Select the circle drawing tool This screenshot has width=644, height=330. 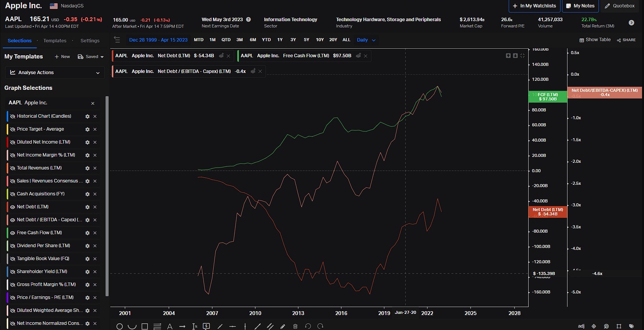tap(120, 326)
